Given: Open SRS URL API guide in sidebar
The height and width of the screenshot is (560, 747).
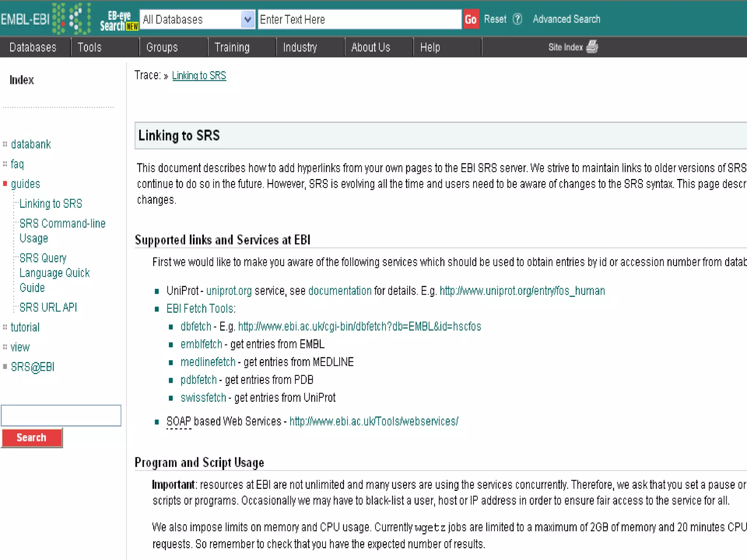Looking at the screenshot, I should tap(48, 307).
